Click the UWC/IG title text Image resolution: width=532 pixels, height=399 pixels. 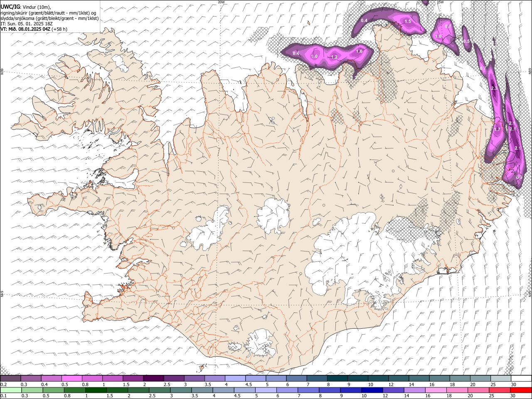click(10, 7)
